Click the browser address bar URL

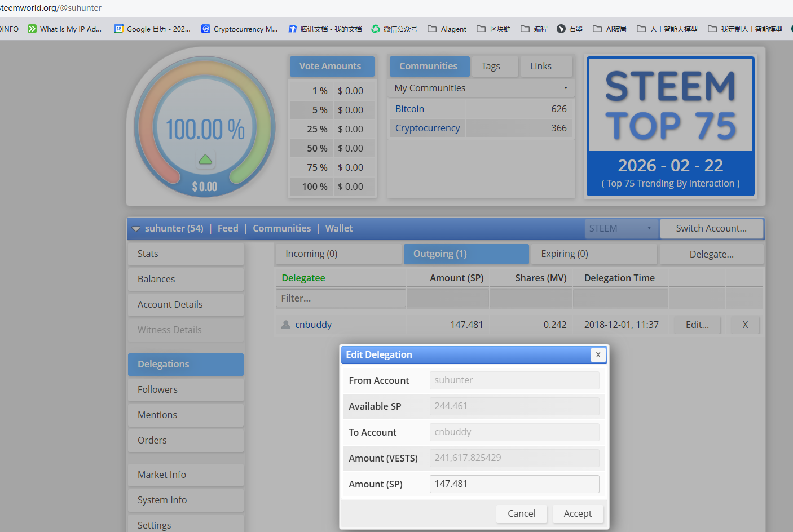51,8
